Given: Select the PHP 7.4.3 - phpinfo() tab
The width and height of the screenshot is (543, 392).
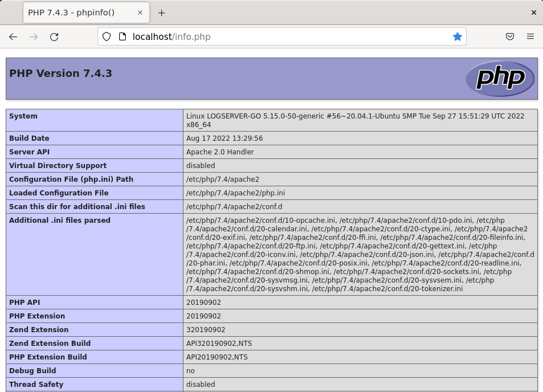Looking at the screenshot, I should tap(77, 13).
